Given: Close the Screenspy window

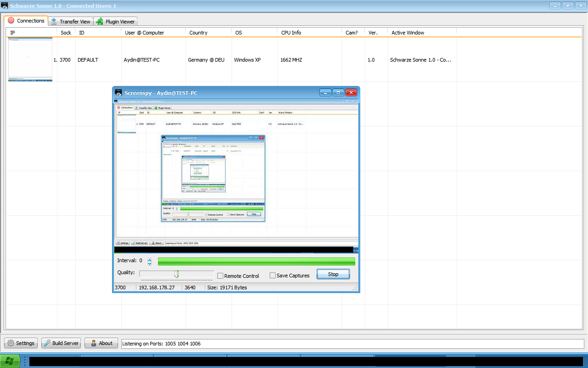Looking at the screenshot, I should pyautogui.click(x=351, y=92).
